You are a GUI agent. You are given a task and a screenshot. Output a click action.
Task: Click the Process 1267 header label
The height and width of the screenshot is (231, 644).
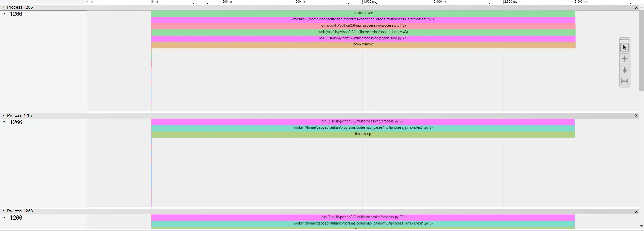(x=20, y=115)
